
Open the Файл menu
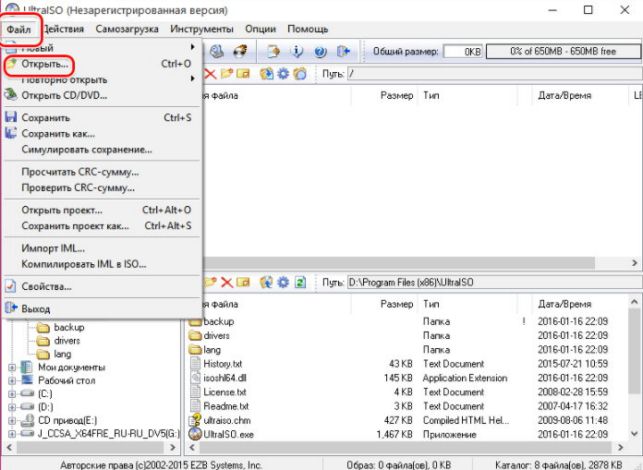[19, 29]
